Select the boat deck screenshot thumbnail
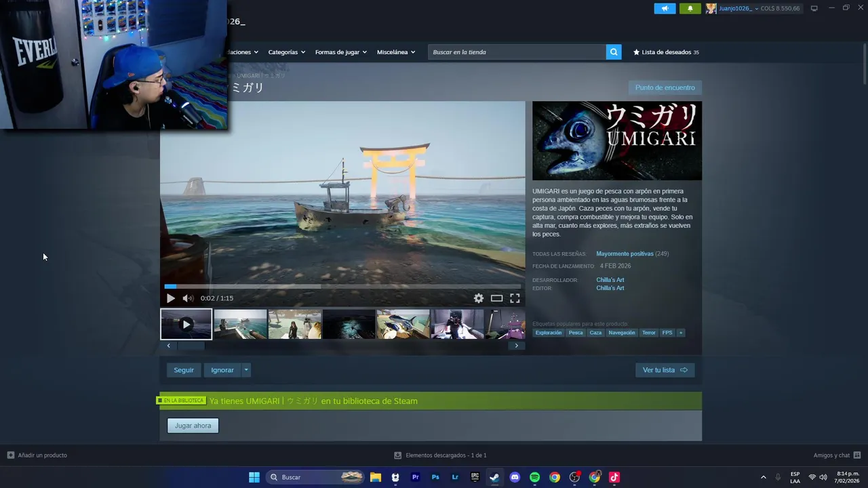Image resolution: width=868 pixels, height=488 pixels. [x=241, y=324]
